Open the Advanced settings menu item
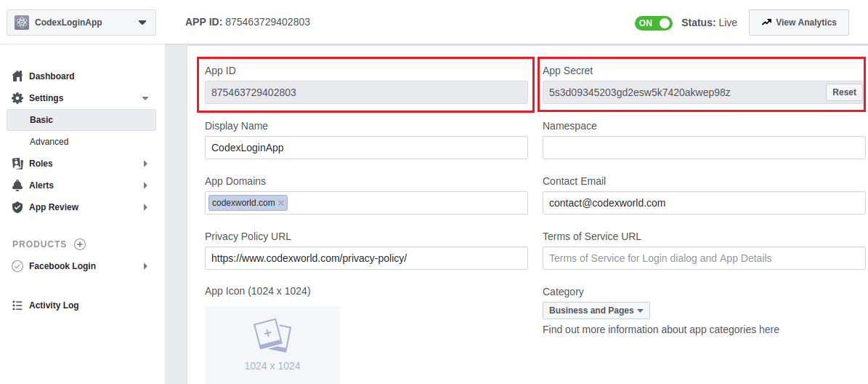868x384 pixels. click(49, 142)
